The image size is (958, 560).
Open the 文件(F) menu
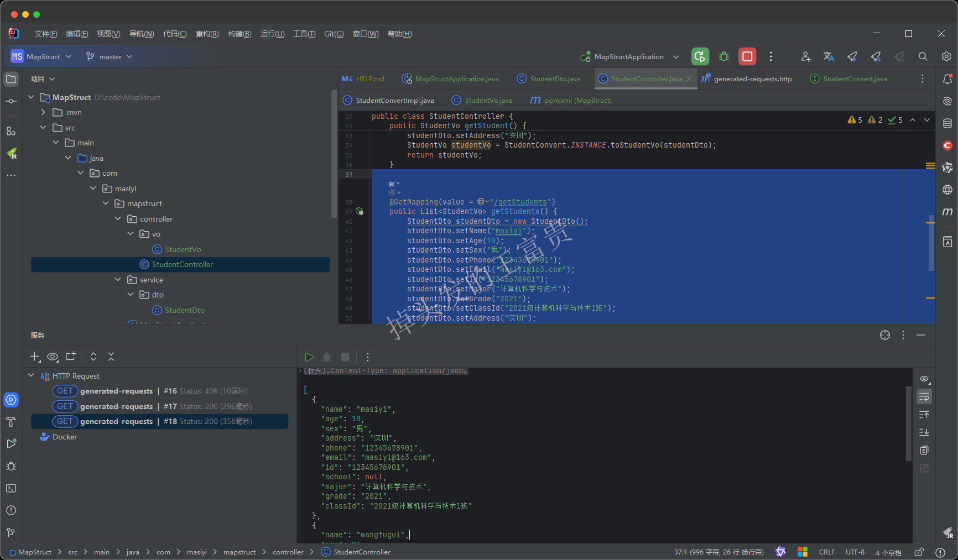click(x=46, y=34)
